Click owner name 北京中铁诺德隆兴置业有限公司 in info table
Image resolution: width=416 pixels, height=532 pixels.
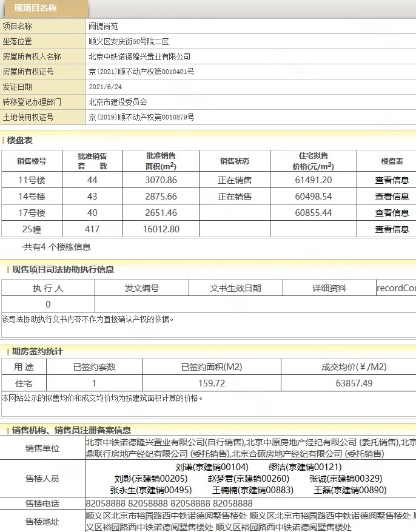[139, 56]
